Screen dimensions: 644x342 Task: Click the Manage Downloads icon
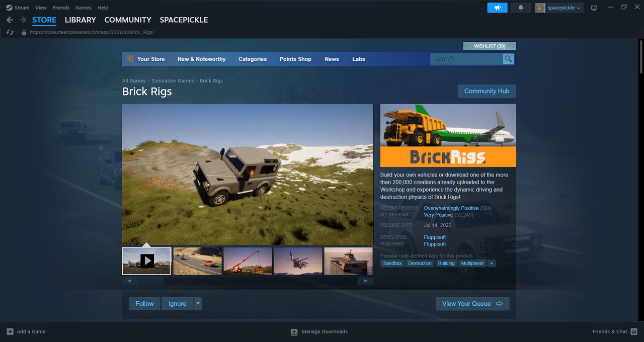click(x=294, y=332)
